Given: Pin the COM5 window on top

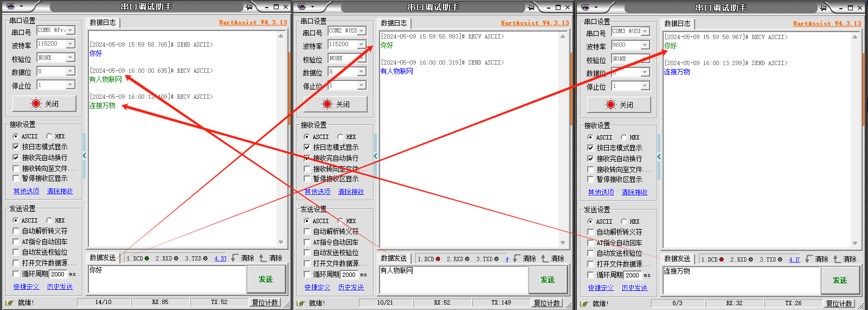Looking at the screenshot, I should (249, 7).
